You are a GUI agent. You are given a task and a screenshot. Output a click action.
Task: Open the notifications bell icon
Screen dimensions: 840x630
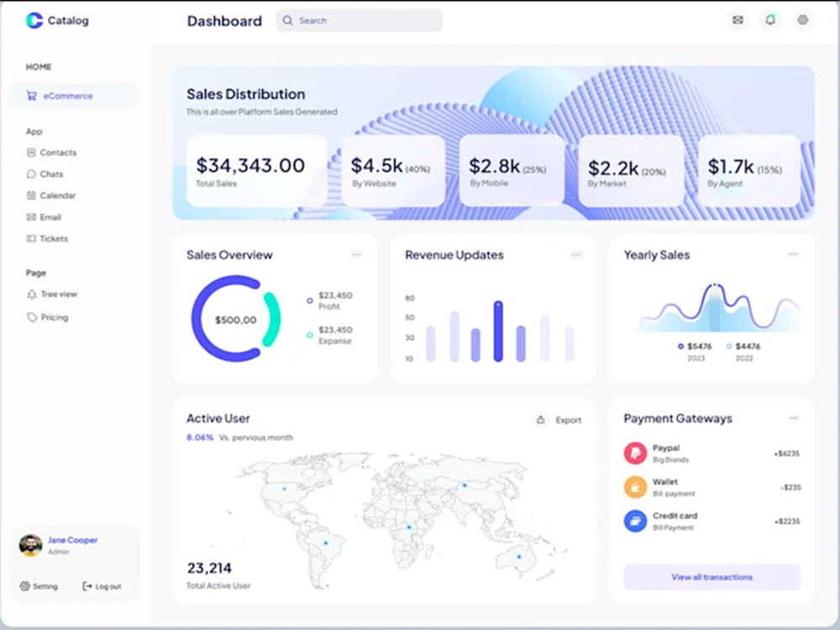[770, 20]
